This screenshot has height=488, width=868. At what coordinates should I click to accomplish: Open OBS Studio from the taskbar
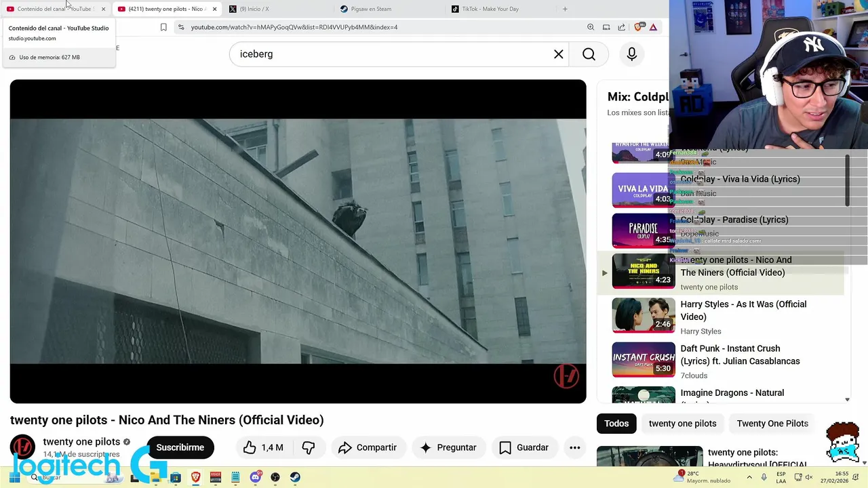coord(275,477)
